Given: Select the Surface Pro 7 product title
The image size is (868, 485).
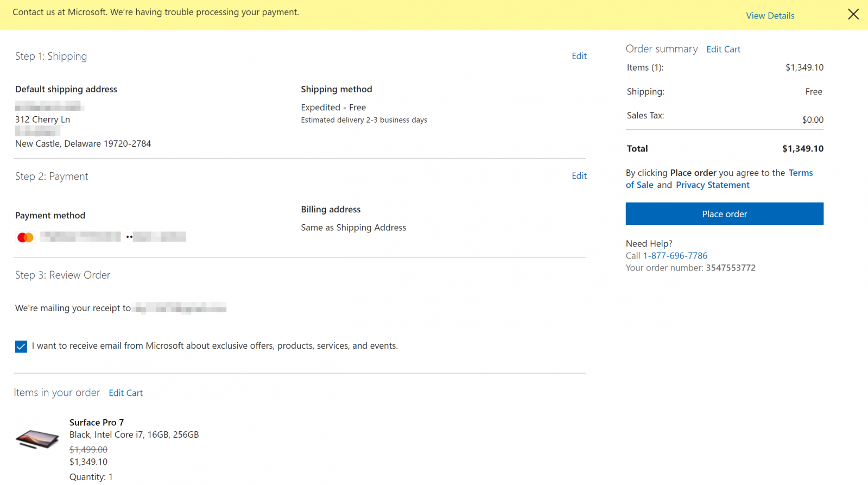Looking at the screenshot, I should [x=97, y=423].
